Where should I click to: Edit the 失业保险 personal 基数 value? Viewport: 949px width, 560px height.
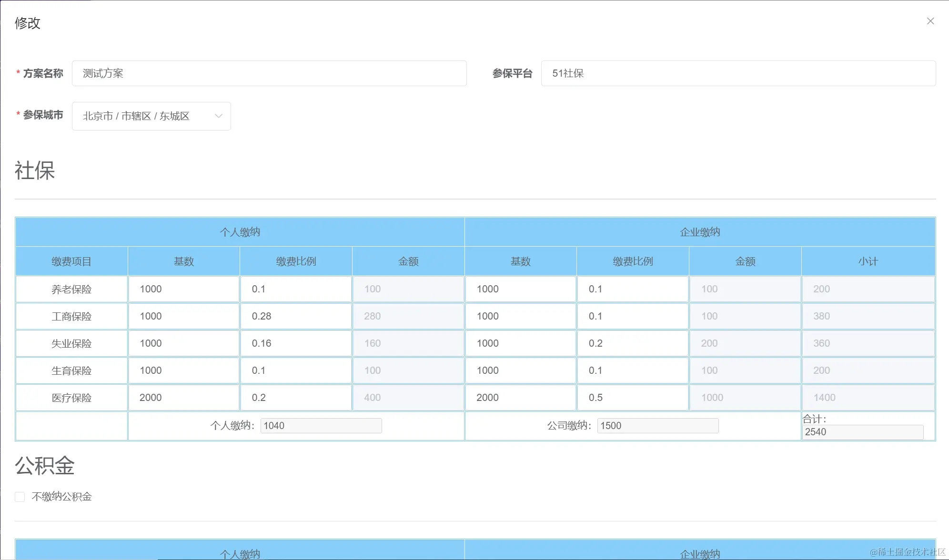pos(183,343)
